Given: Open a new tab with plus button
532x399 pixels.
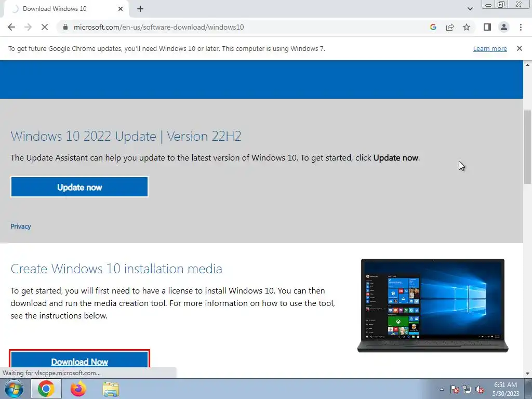Looking at the screenshot, I should (140, 9).
